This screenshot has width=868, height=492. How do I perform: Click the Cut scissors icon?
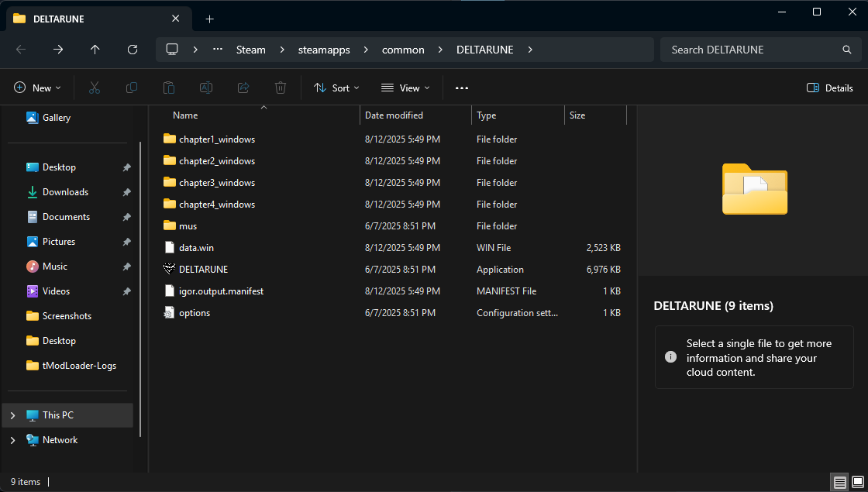[95, 88]
